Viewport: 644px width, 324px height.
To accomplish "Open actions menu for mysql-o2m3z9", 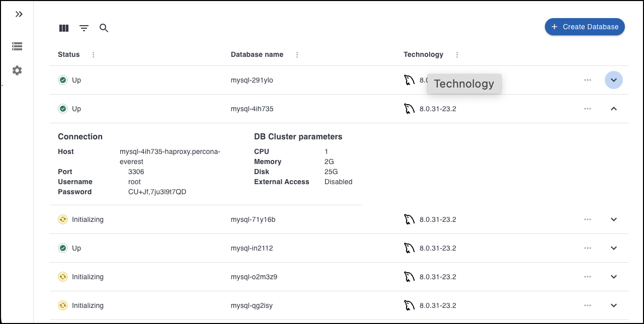I will coord(587,277).
